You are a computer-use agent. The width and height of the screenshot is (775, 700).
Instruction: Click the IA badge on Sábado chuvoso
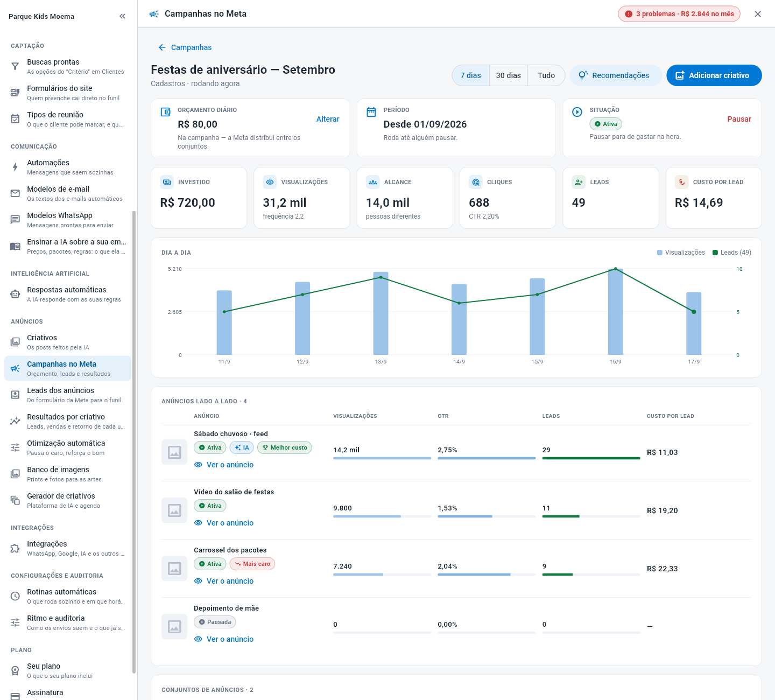pos(242,447)
